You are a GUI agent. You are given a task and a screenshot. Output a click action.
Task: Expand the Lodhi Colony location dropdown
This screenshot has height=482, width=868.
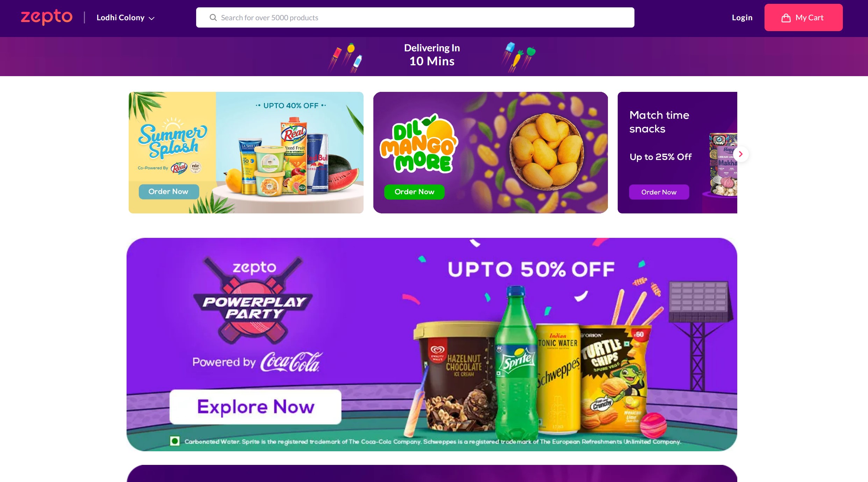point(125,18)
